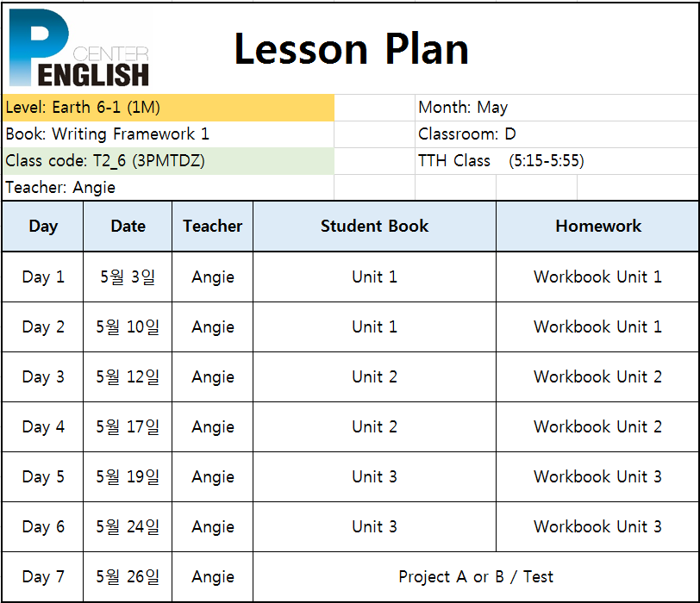
Task: Click the Project A or B / Test cell
Action: click(476, 576)
